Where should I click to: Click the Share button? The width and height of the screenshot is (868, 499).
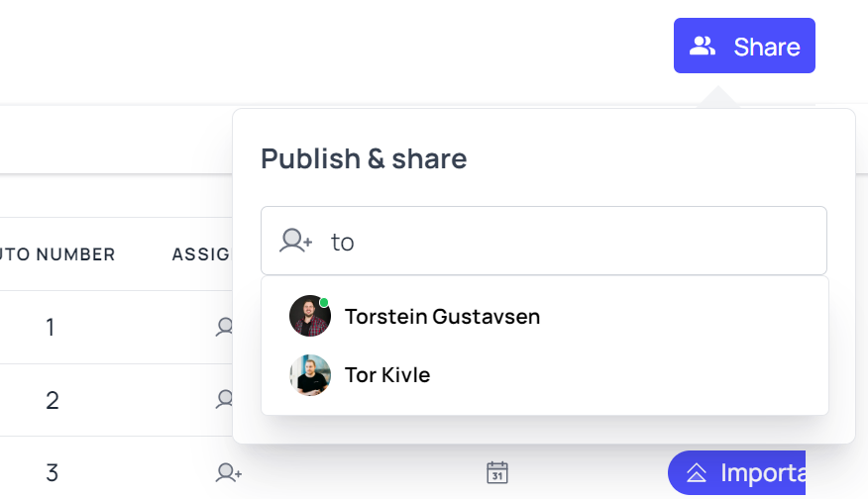click(744, 46)
